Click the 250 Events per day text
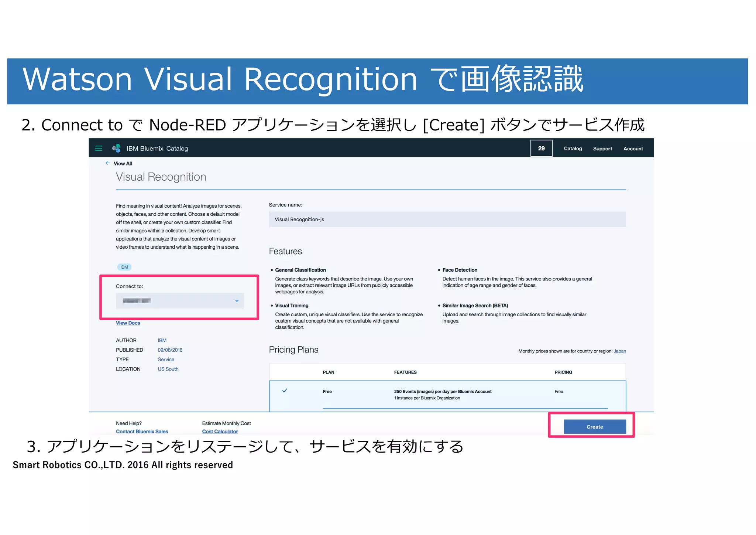Viewport: 756px width, 535px height. pos(443,392)
